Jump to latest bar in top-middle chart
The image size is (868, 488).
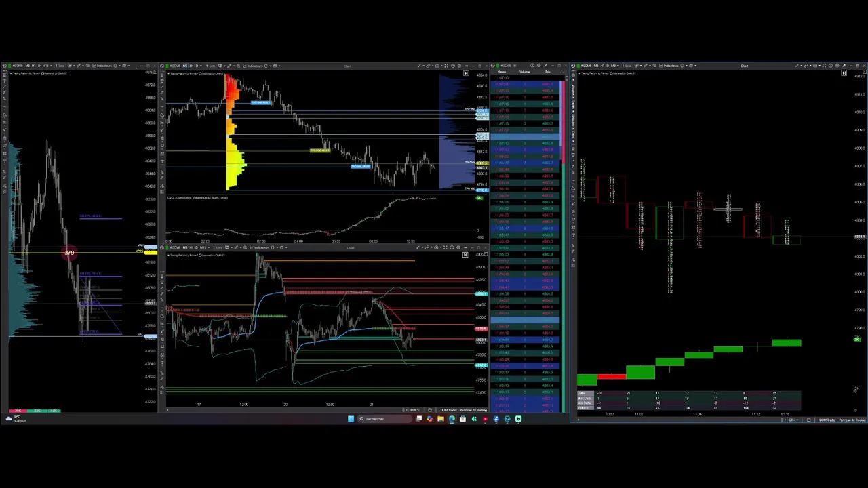pyautogui.click(x=466, y=73)
